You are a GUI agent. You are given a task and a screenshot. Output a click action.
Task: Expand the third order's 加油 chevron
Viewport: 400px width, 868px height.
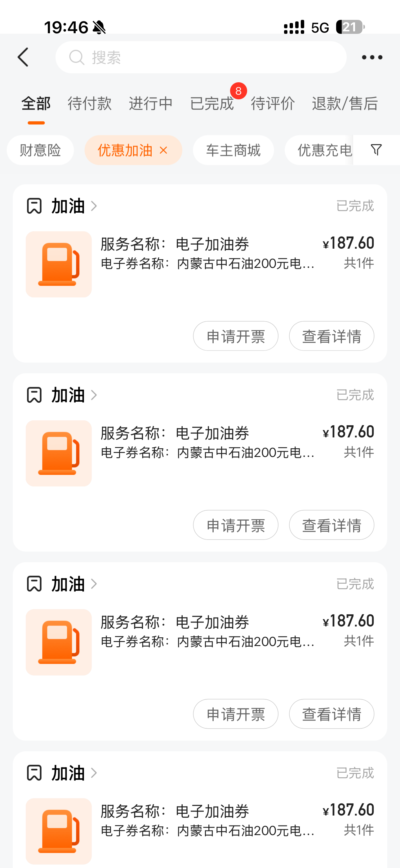tap(94, 584)
